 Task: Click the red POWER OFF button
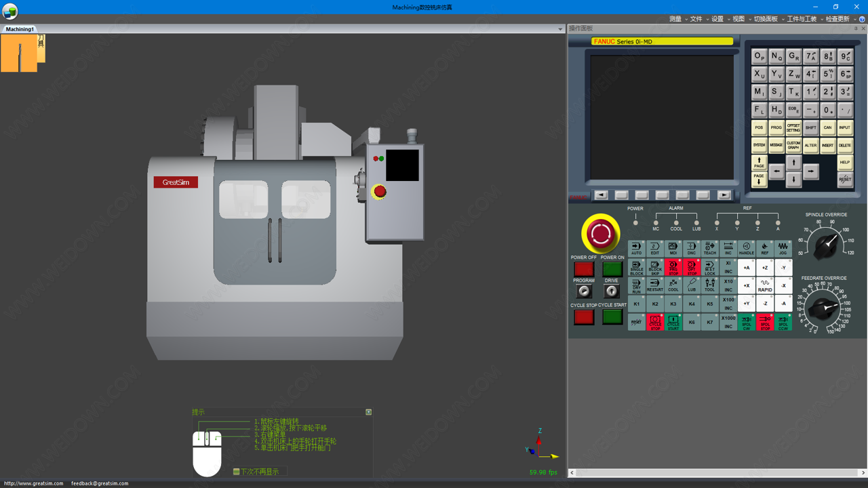coord(584,268)
